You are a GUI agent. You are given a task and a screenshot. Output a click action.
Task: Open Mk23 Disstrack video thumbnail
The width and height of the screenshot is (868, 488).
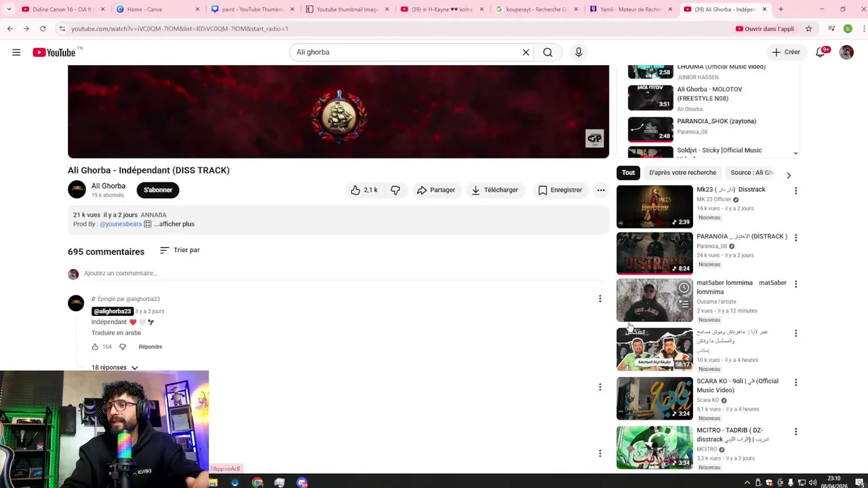tap(654, 207)
